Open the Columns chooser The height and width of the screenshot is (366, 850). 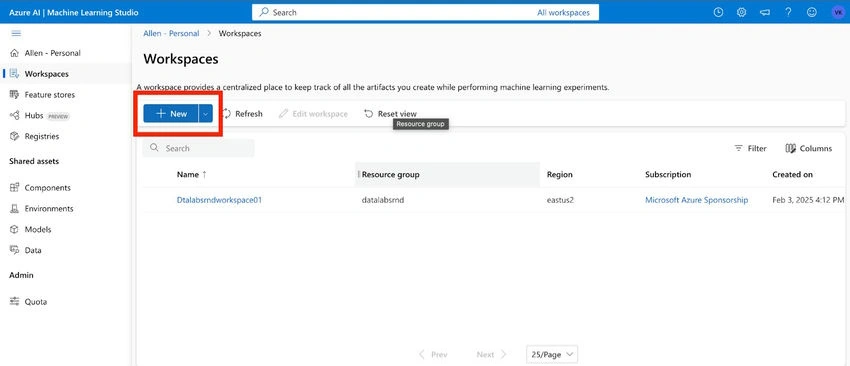[808, 149]
